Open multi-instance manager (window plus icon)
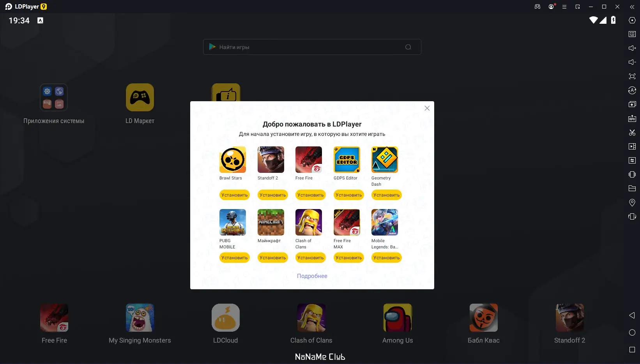 [632, 104]
